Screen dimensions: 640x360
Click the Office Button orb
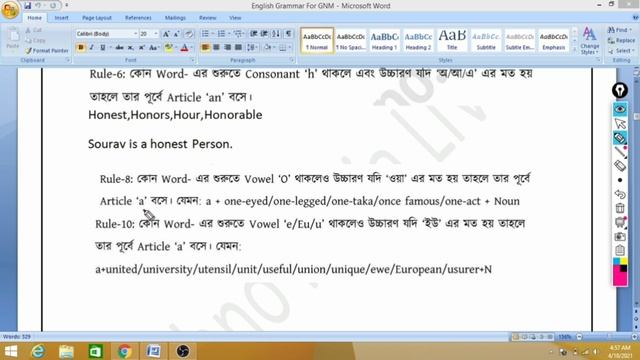10,10
